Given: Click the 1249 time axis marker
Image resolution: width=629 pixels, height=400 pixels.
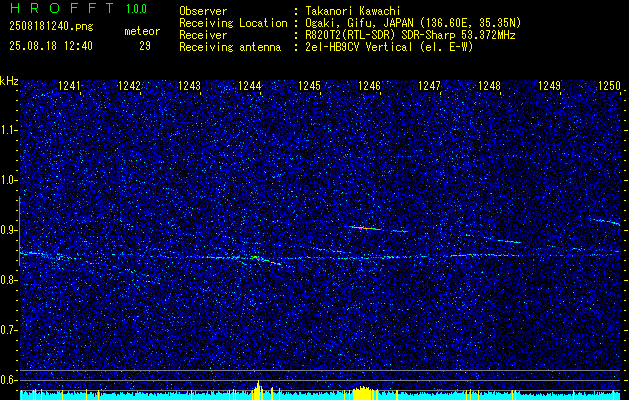Looking at the screenshot, I should pyautogui.click(x=549, y=86).
